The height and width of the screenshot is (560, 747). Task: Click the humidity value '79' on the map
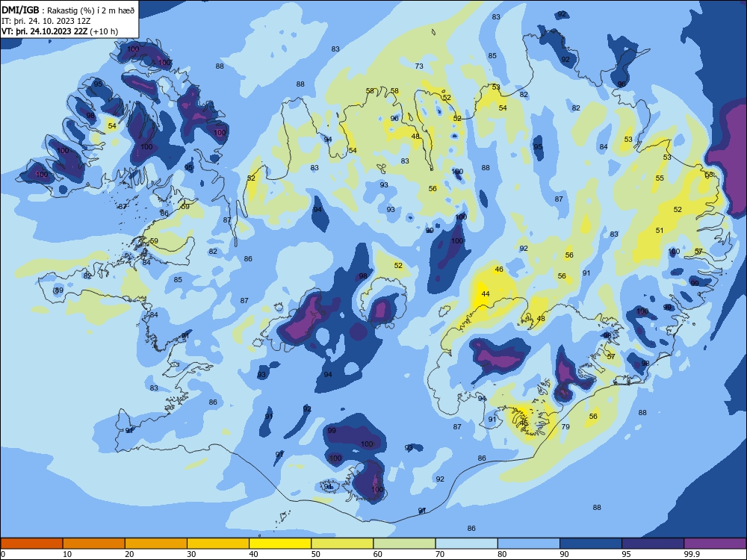[x=565, y=426]
